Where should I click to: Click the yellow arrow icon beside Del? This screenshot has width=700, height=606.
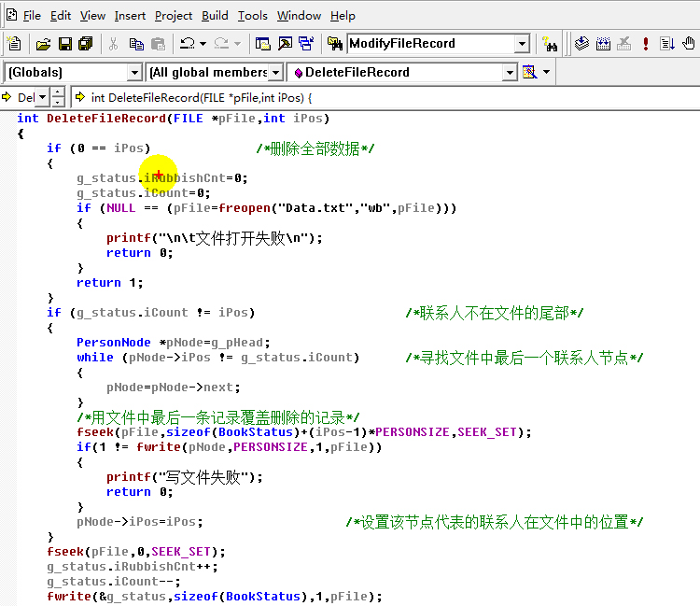7,97
